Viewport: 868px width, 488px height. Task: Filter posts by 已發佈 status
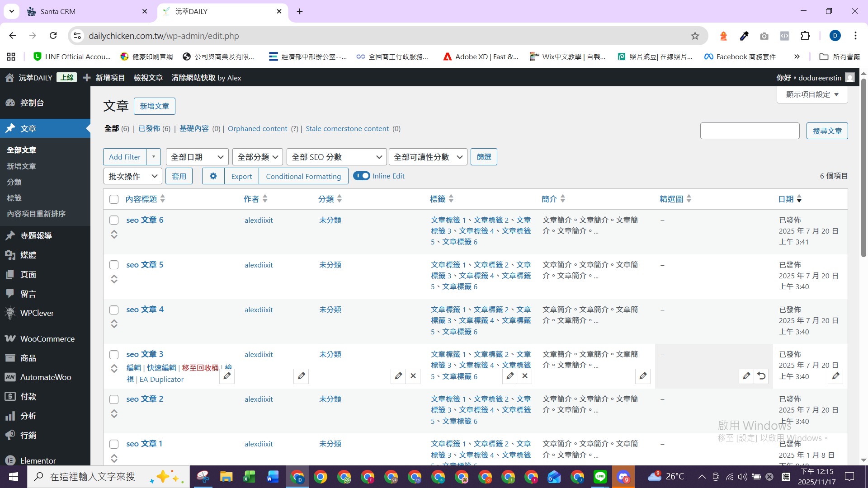click(x=149, y=129)
